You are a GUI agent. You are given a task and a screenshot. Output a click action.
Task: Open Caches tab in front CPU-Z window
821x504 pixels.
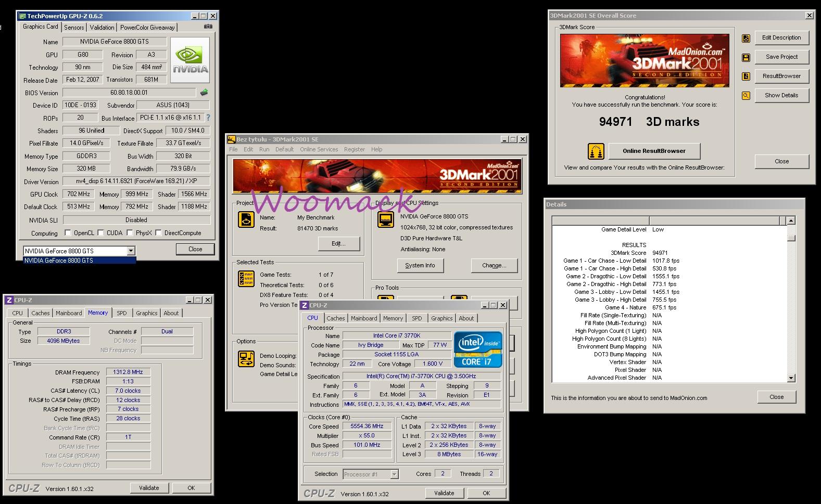pyautogui.click(x=336, y=318)
